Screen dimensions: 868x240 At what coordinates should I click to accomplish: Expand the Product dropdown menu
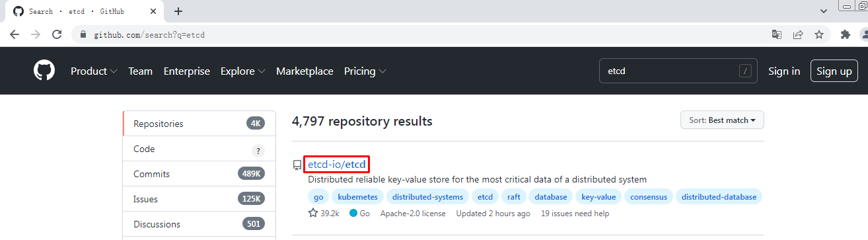[94, 71]
